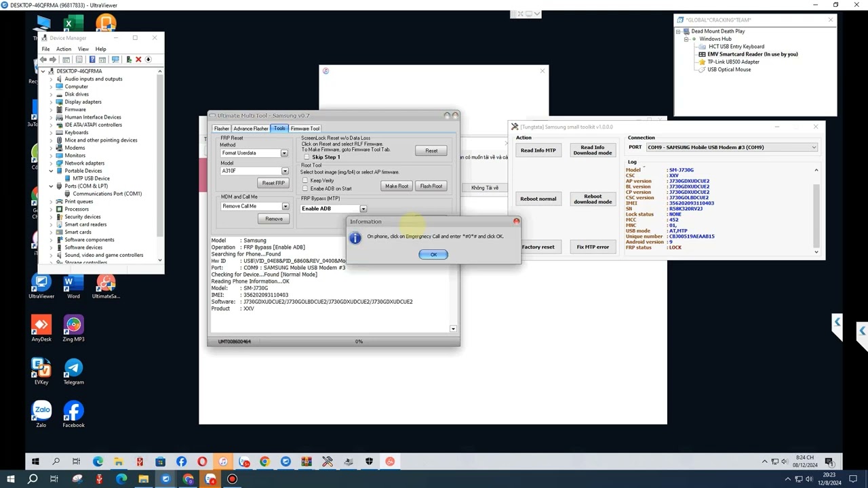Screen dimensions: 868x488
Task: Click the Back arrow in Device Manager toolbar
Action: point(43,60)
